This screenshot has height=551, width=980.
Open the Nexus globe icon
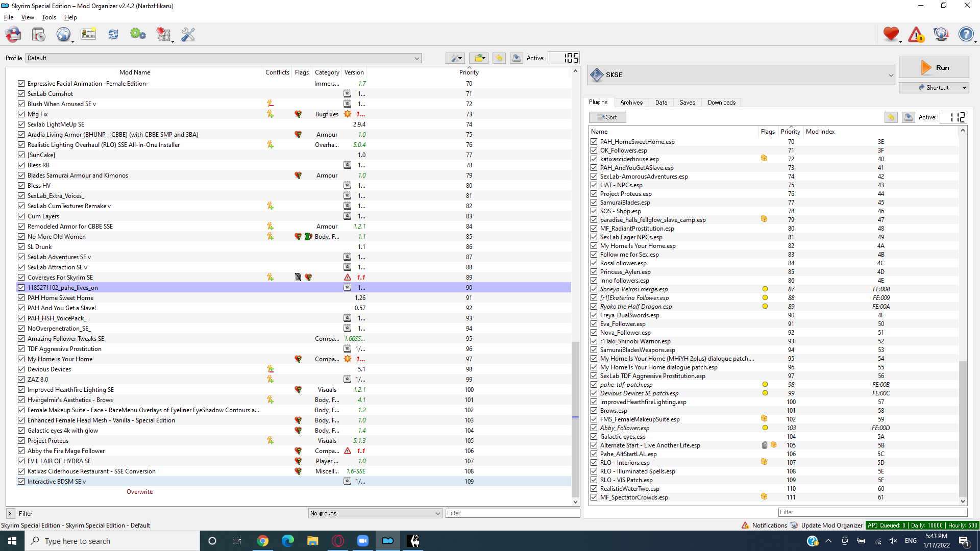coord(63,35)
